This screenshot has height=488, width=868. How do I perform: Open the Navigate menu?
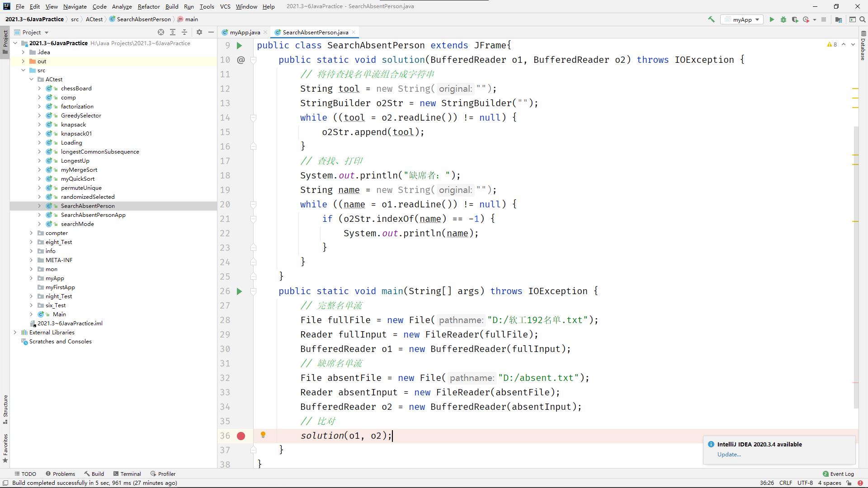[x=75, y=6]
